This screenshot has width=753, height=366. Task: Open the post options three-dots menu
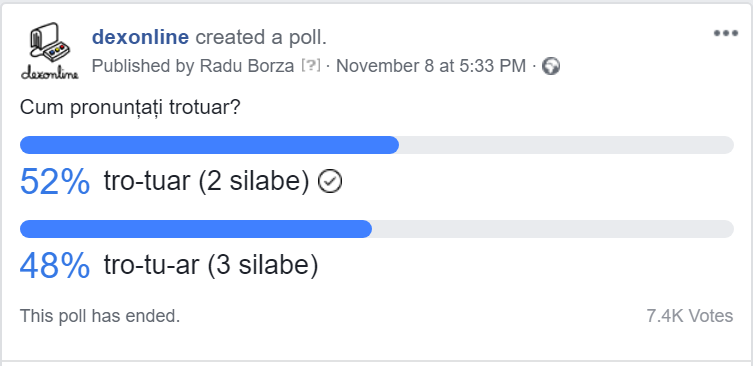coord(725,33)
